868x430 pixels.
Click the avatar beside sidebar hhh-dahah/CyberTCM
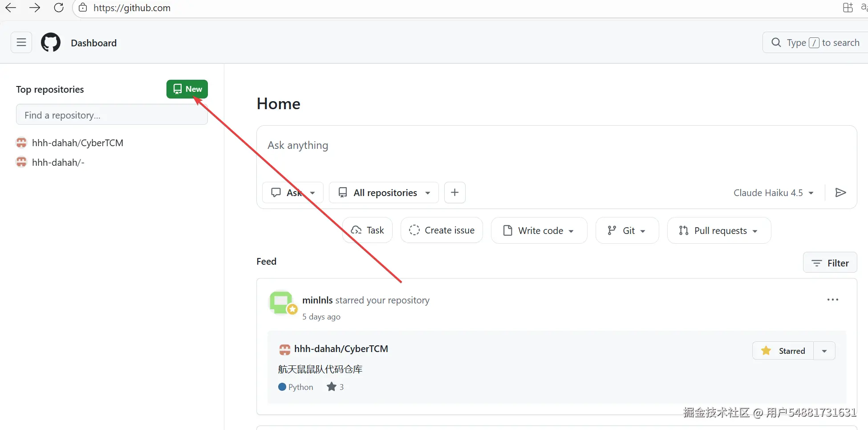[x=21, y=143]
